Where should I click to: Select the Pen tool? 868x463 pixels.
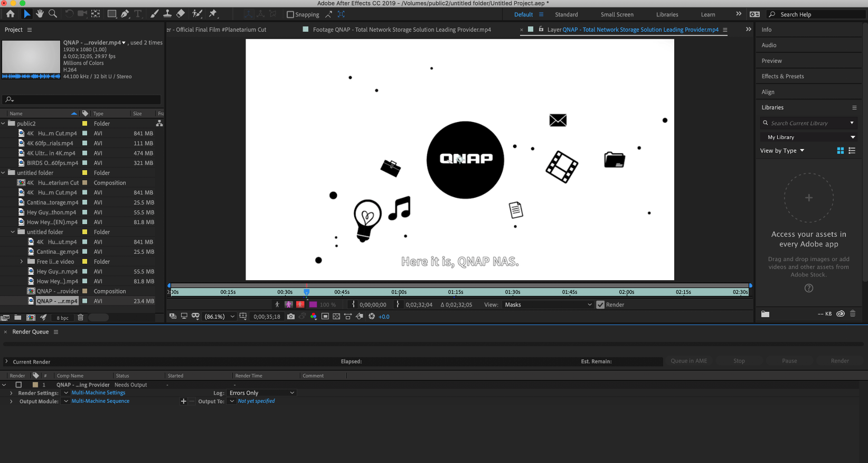tap(125, 14)
